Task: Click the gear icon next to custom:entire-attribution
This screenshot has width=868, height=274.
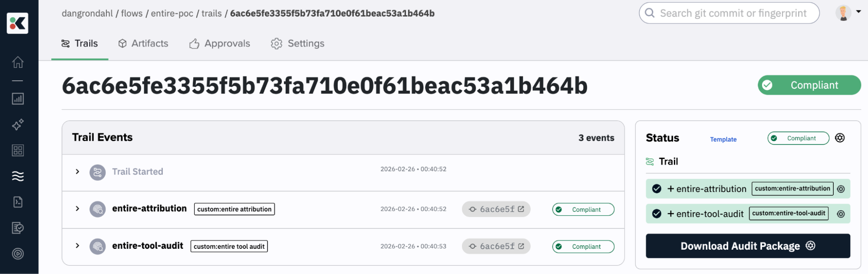Action: coord(841,189)
